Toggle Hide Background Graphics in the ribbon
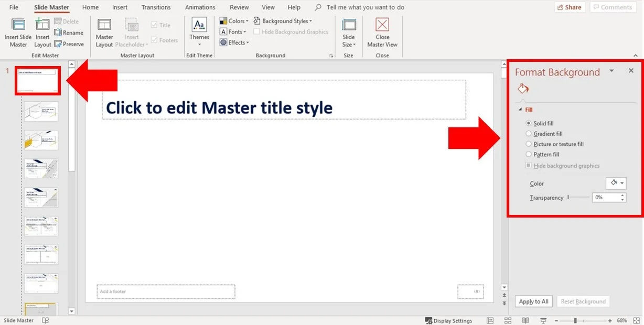The image size is (644, 325). tap(256, 32)
